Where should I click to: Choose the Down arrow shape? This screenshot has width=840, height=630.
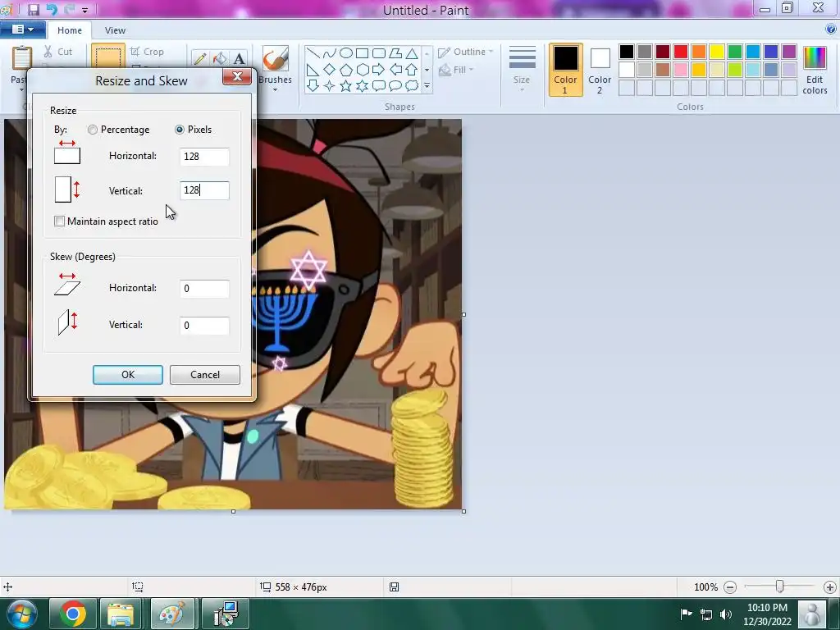pos(313,85)
